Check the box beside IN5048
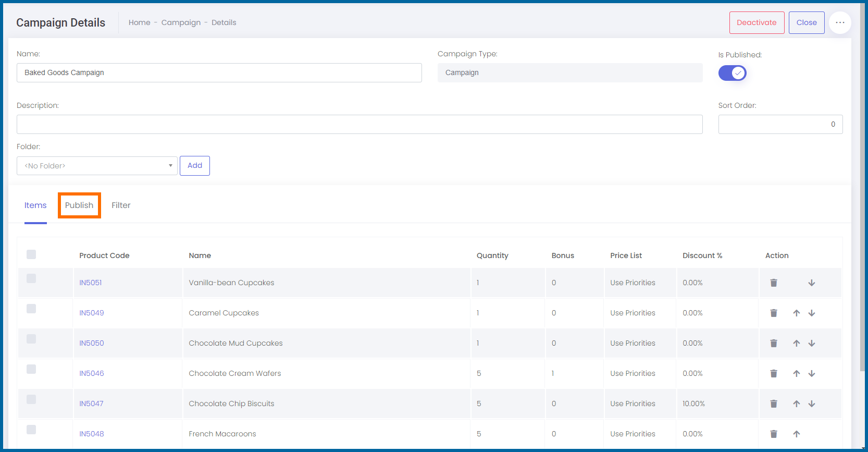The image size is (868, 452). tap(31, 430)
